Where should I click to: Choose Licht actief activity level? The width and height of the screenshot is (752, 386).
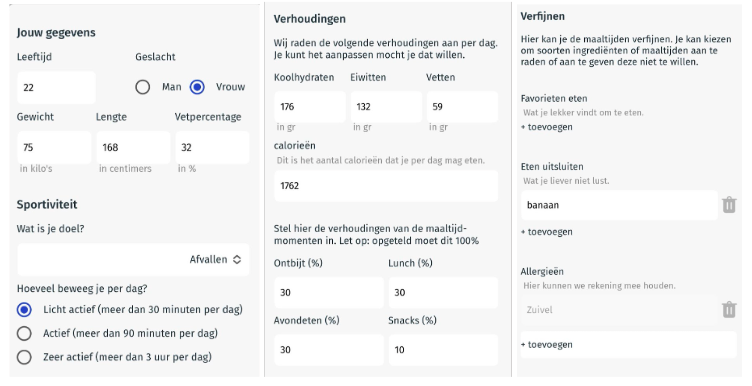pyautogui.click(x=24, y=310)
